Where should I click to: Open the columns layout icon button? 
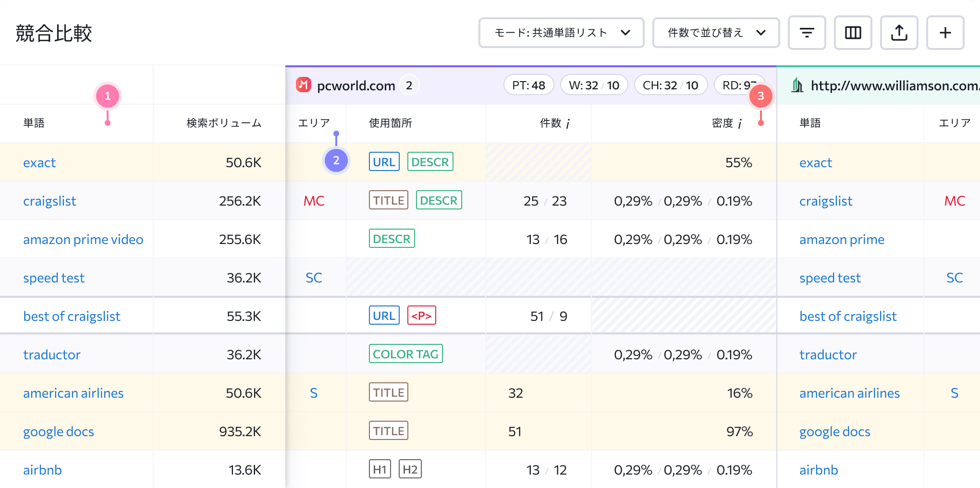853,33
